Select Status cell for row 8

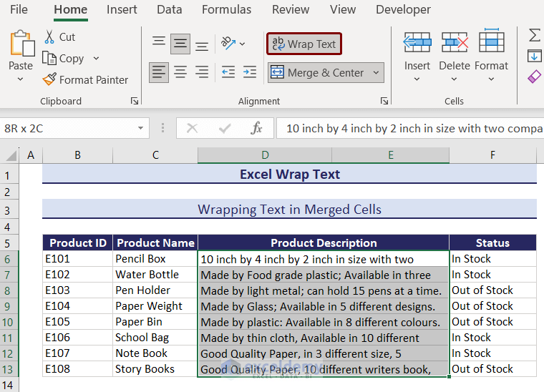click(492, 290)
